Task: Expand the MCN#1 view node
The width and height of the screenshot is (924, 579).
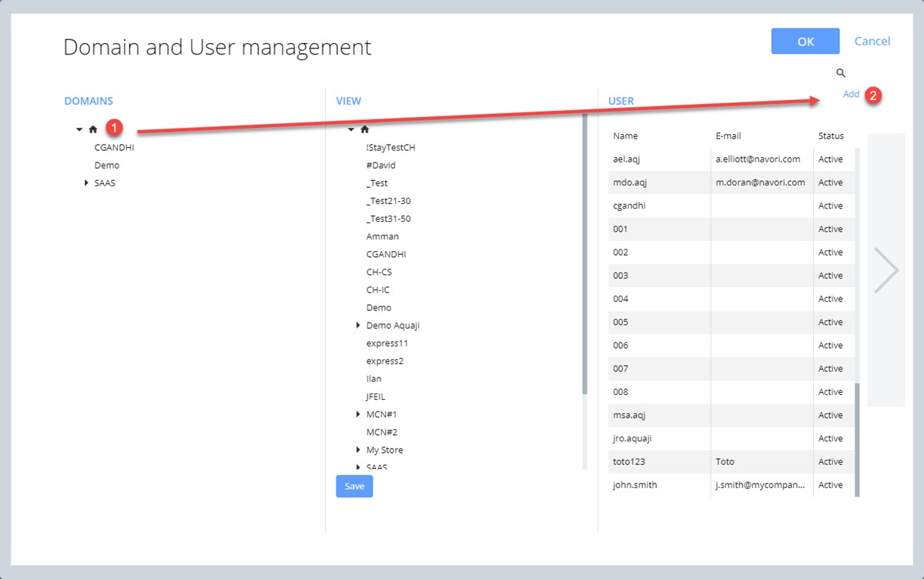Action: click(x=358, y=414)
